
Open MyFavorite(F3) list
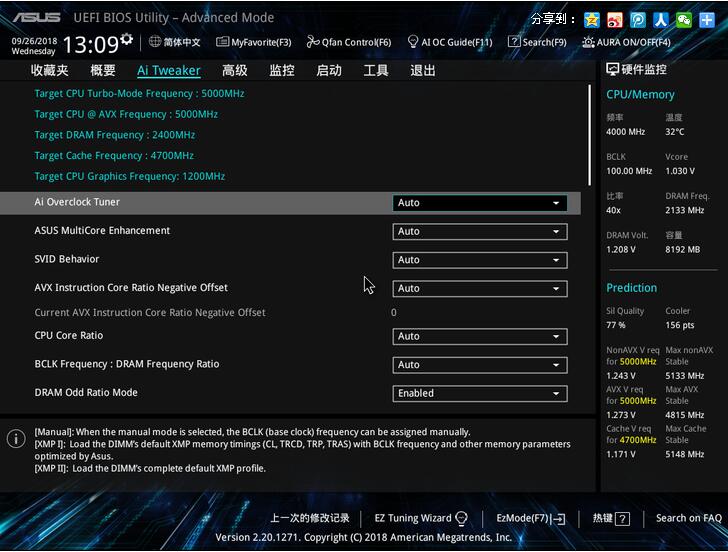pyautogui.click(x=254, y=42)
